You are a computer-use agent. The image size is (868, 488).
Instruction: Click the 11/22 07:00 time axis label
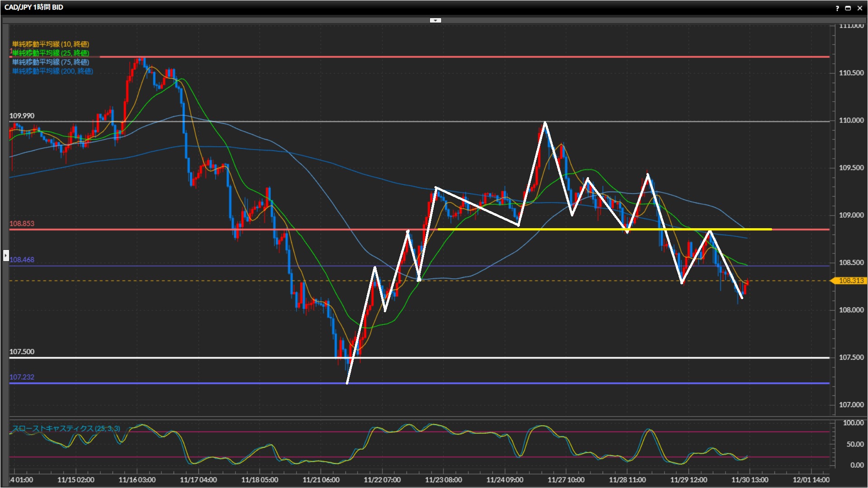pyautogui.click(x=382, y=480)
